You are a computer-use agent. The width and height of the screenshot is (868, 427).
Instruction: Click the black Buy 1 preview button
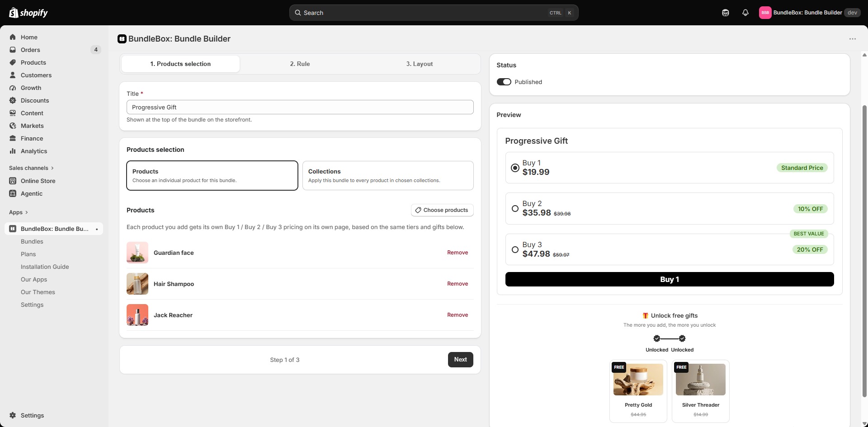tap(670, 279)
